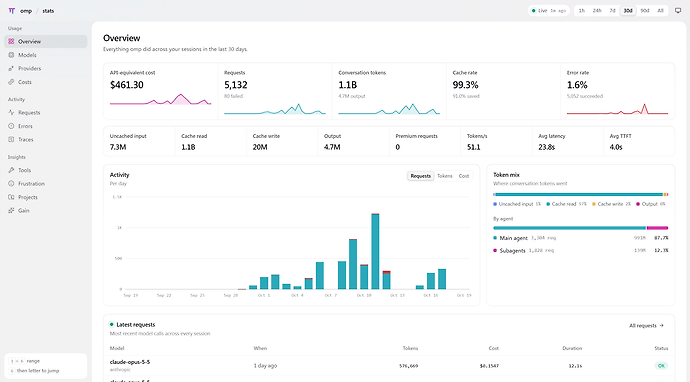
Task: Switch the Activity chart to Tokens
Action: 445,176
